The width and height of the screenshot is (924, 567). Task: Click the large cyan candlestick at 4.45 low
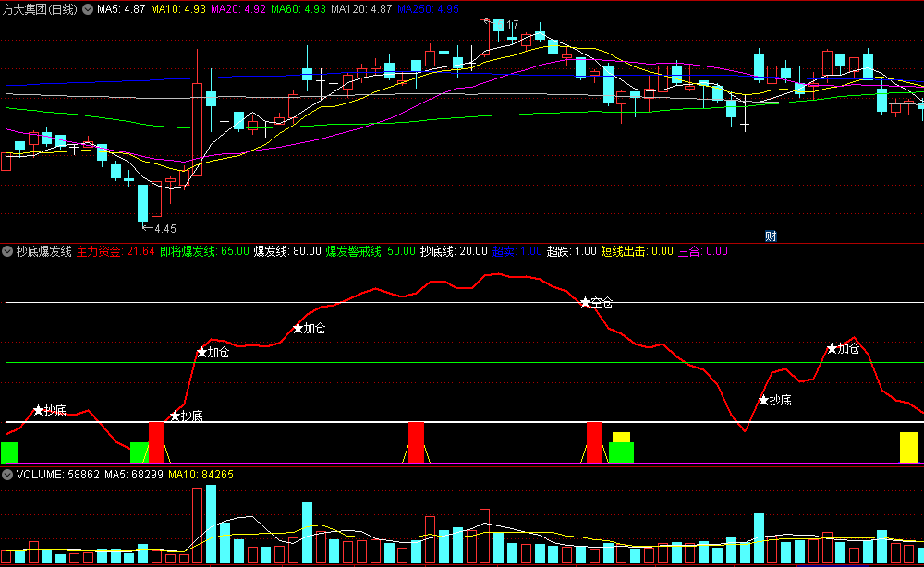click(142, 202)
